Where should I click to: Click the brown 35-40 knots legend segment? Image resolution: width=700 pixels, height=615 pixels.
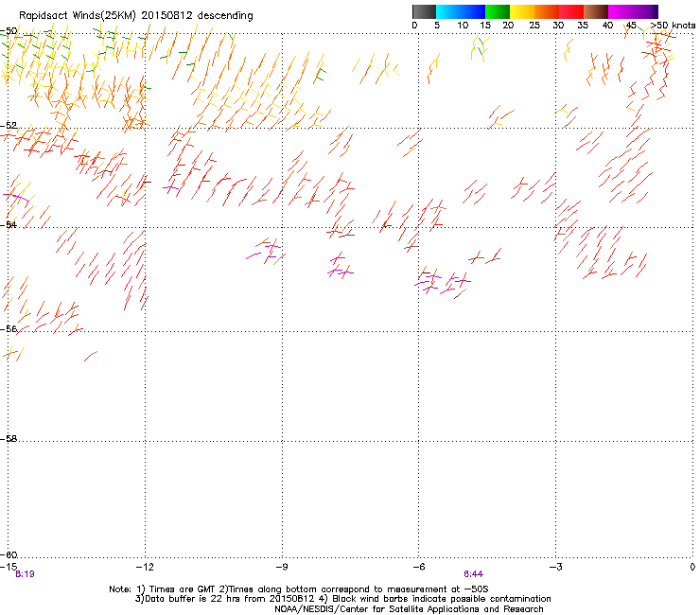(596, 11)
